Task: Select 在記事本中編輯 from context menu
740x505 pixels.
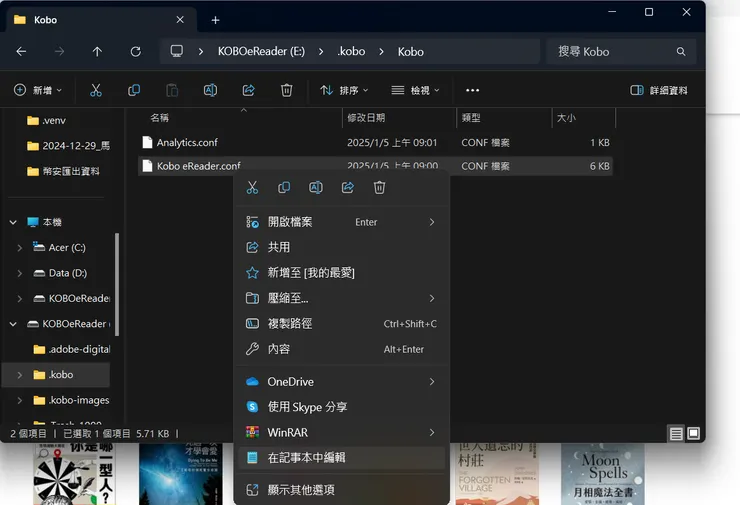Action: (x=306, y=457)
